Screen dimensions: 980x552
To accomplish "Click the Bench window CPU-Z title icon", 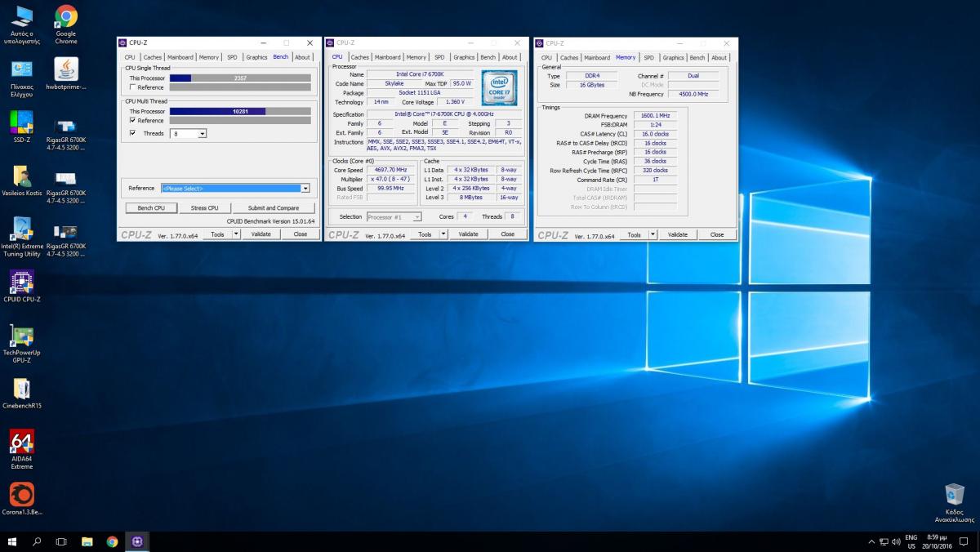I will [x=122, y=42].
